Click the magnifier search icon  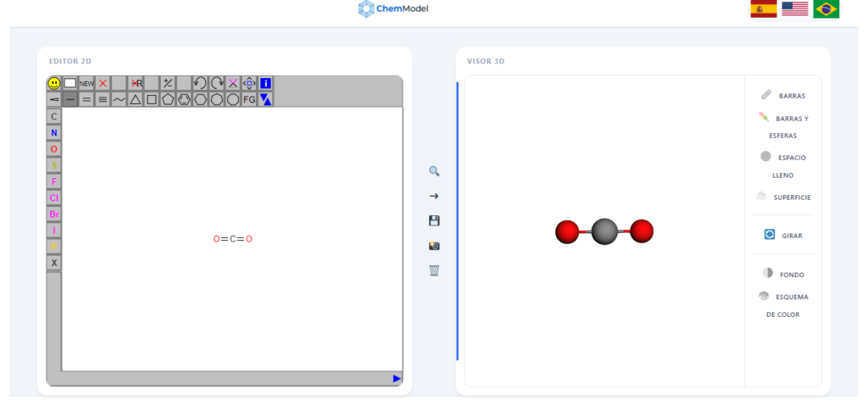(x=434, y=171)
